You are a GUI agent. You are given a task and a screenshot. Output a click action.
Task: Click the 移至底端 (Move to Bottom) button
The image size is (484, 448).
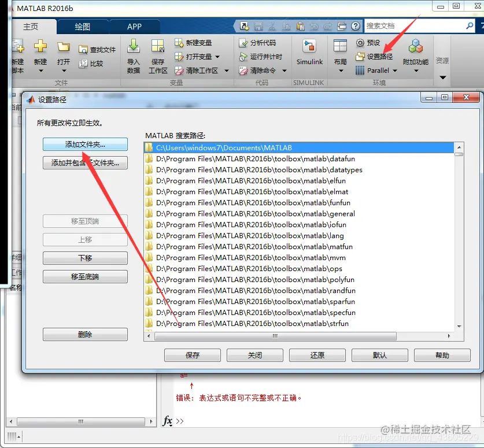pyautogui.click(x=85, y=276)
